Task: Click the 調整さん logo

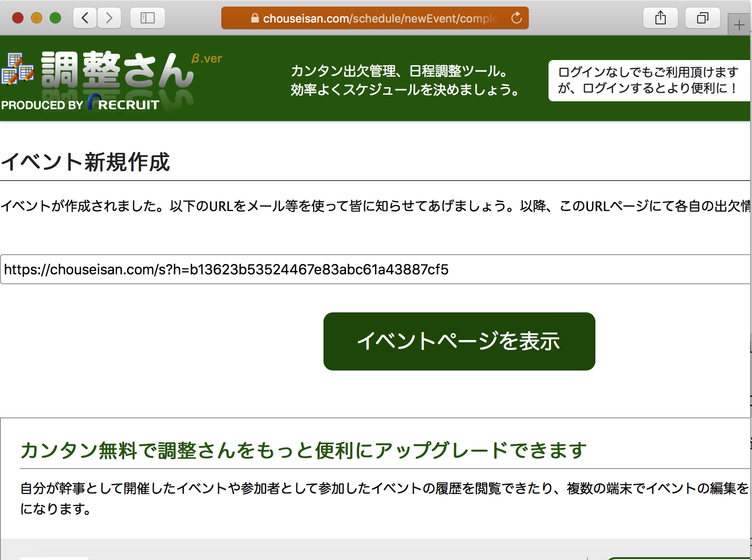Action: pyautogui.click(x=117, y=70)
